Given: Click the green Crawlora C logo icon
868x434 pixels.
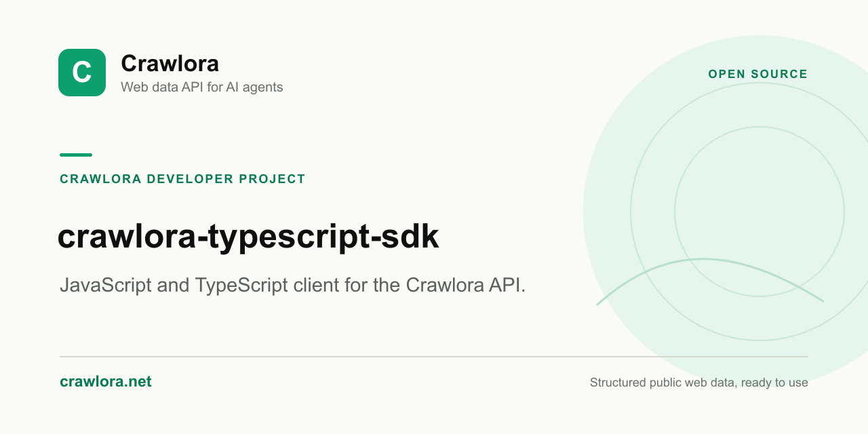Looking at the screenshot, I should (x=82, y=73).
